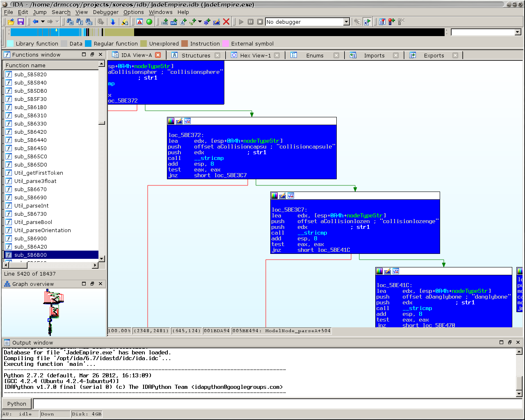Open the File menu
This screenshot has height=420, width=525.
tap(8, 12)
